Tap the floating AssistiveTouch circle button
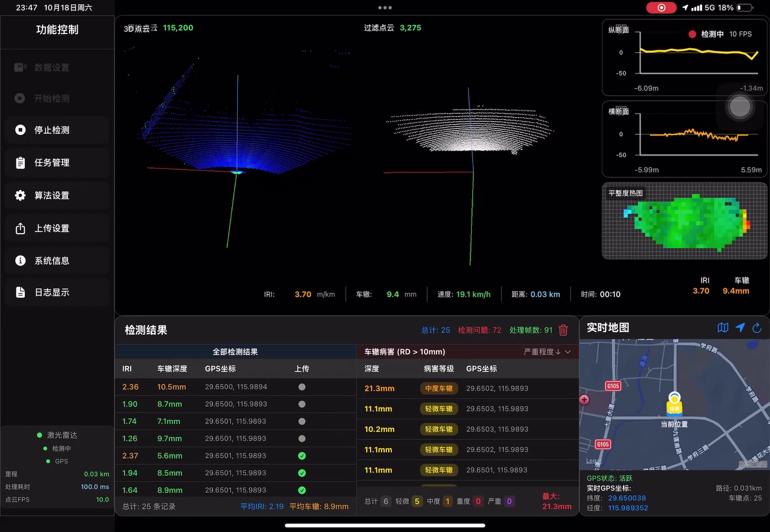The width and height of the screenshot is (770, 532). tap(740, 107)
